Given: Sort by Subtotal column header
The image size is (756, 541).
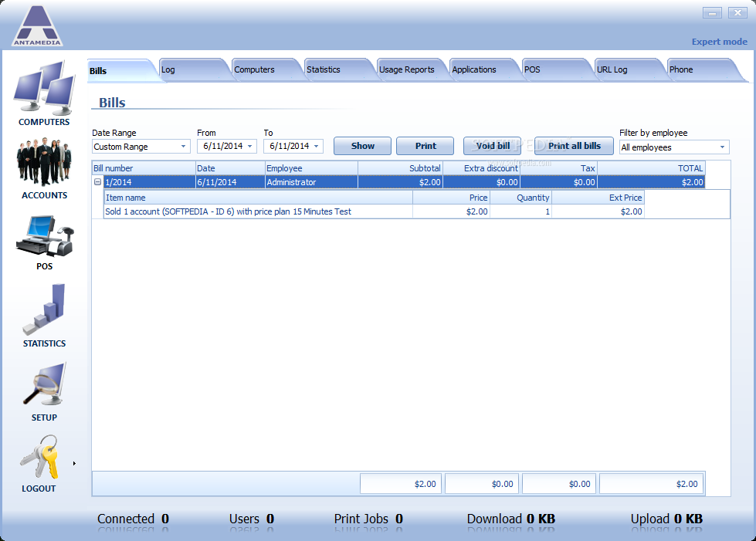Looking at the screenshot, I should pos(401,168).
